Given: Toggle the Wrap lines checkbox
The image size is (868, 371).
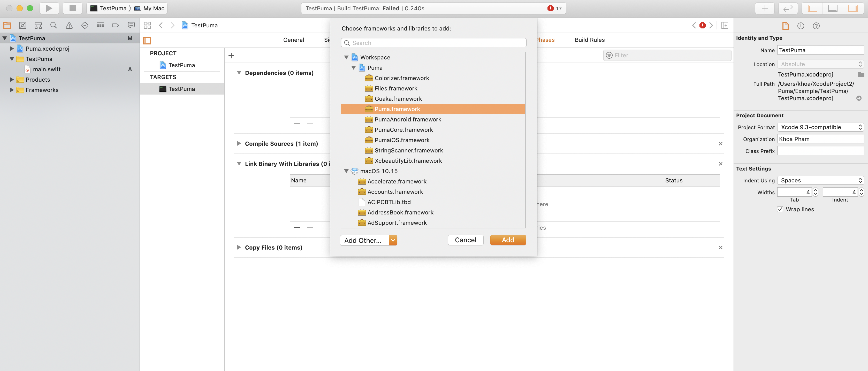Looking at the screenshot, I should point(780,209).
